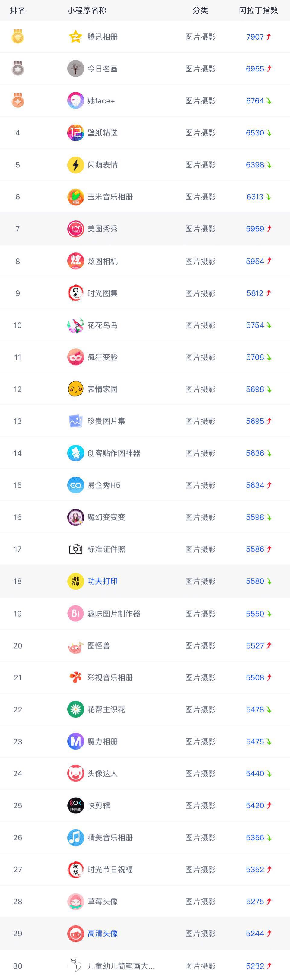
Task: Click the 花帮主识花 daisy icon
Action: click(75, 709)
